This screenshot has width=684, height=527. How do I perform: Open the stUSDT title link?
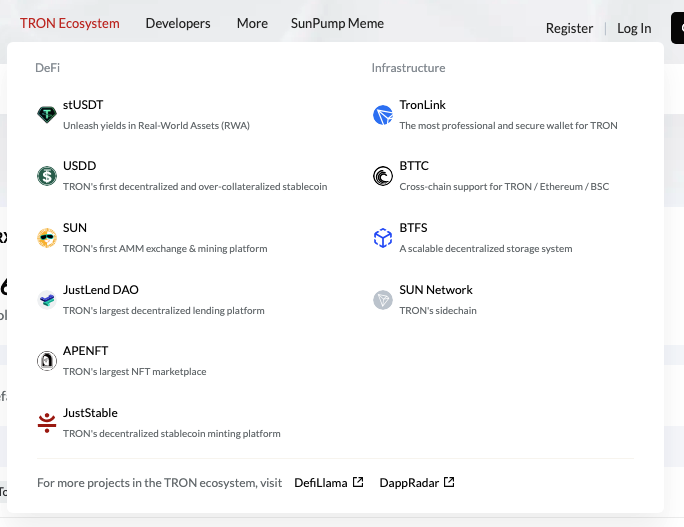pyautogui.click(x=83, y=105)
